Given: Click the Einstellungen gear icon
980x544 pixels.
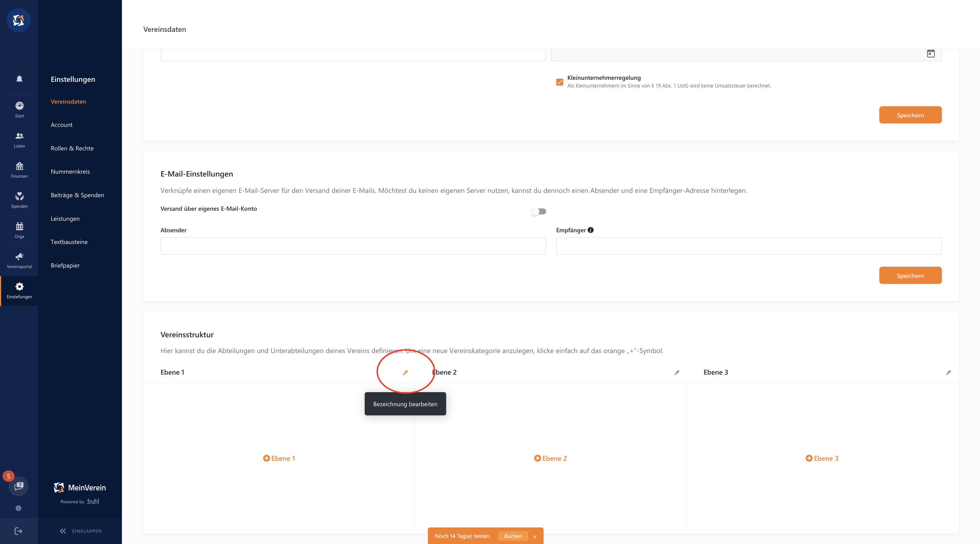Looking at the screenshot, I should (19, 287).
